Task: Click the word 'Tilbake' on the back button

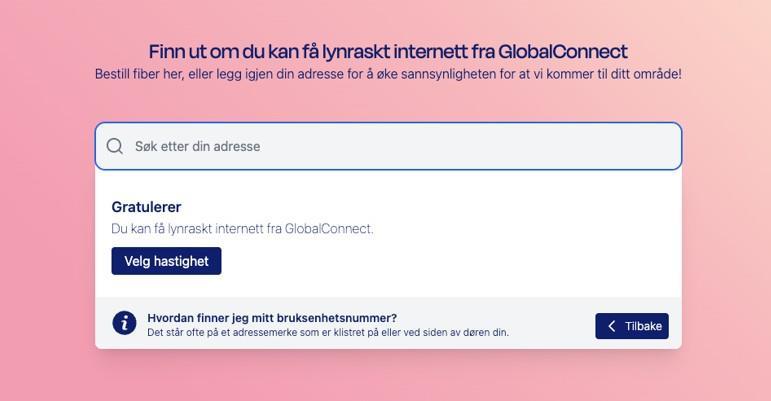Action: [x=643, y=326]
